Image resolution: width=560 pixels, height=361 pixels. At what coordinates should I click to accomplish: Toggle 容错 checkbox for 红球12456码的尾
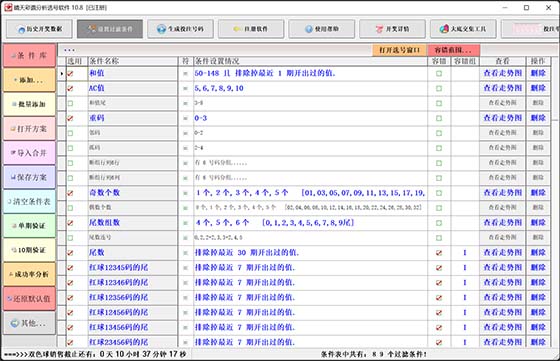pos(439,313)
